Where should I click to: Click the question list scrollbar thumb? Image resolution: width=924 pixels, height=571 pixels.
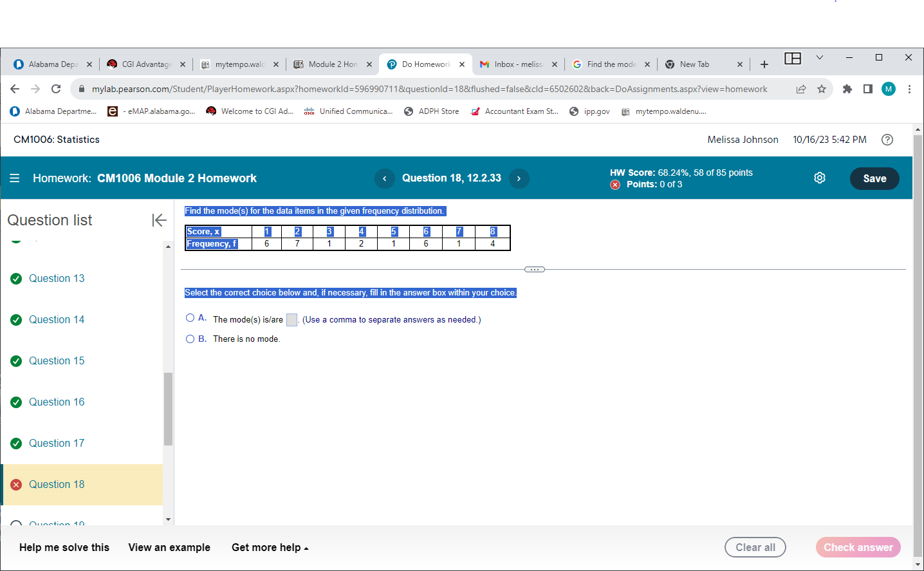(x=168, y=409)
